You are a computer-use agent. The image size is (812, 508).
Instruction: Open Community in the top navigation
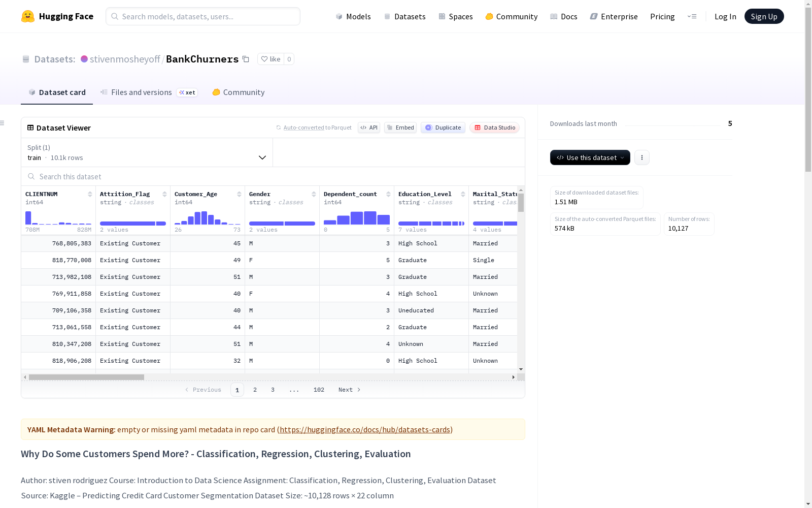coord(512,16)
